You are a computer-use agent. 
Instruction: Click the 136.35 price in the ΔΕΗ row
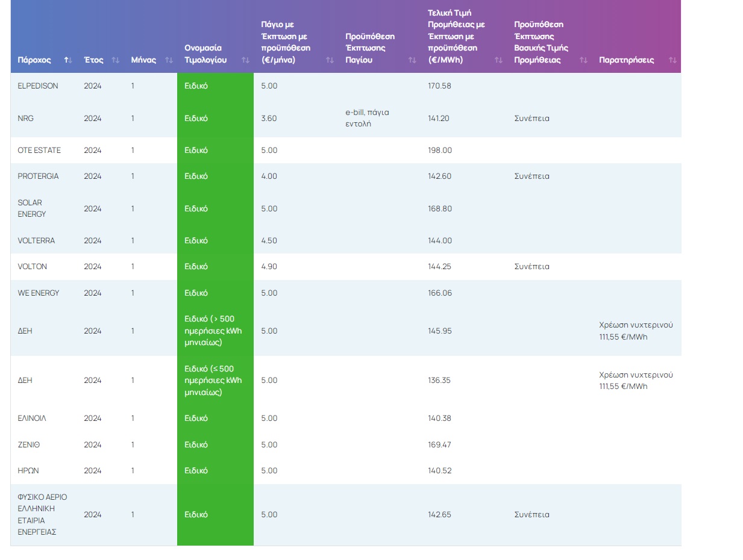click(x=439, y=381)
